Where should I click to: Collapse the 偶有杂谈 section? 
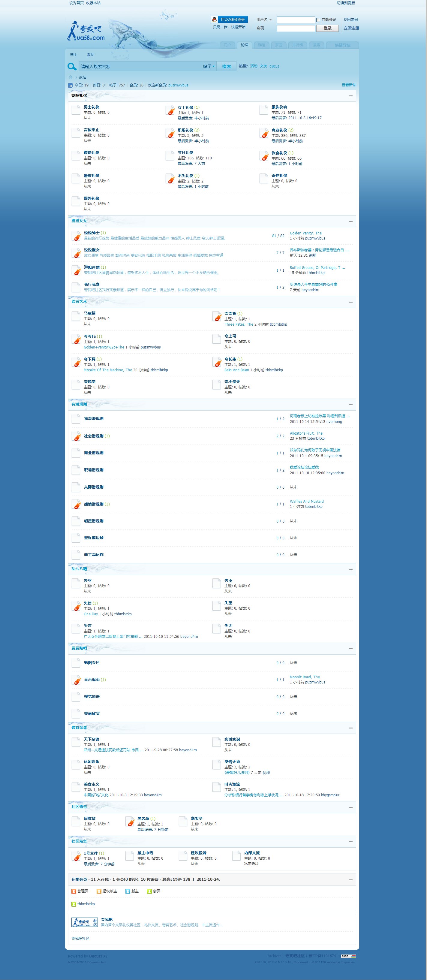click(350, 728)
